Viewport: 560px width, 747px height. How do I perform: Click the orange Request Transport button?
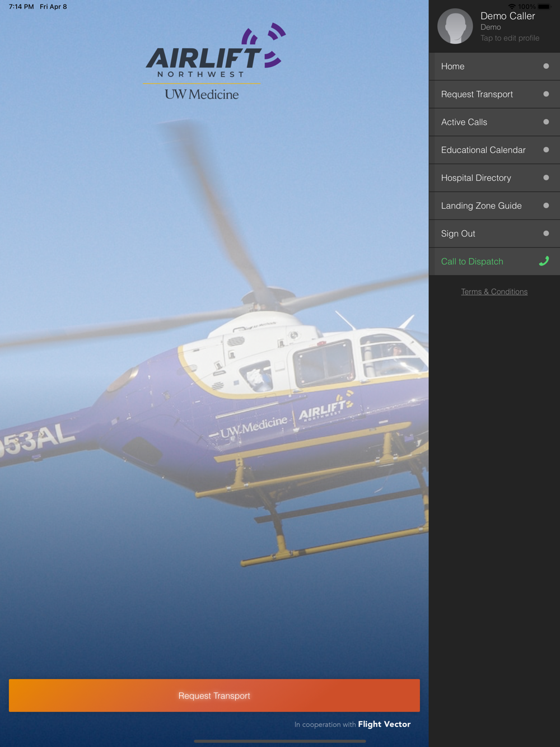click(214, 695)
